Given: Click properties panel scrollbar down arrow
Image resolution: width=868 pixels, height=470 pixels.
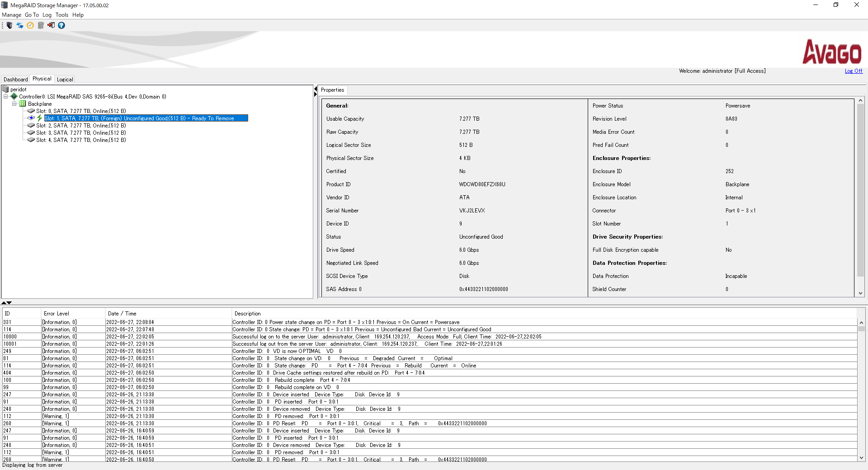Looking at the screenshot, I should tap(860, 293).
